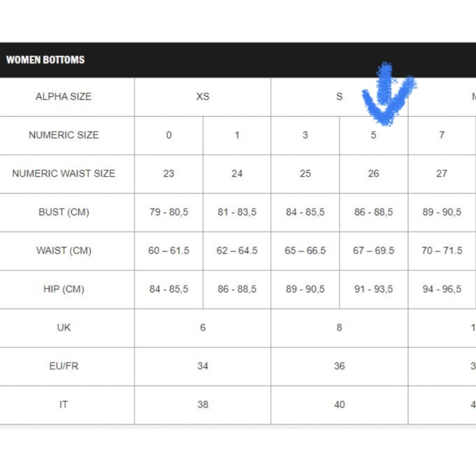Click hip measurement 91 - 93,5
Screen dimensions: 476x476
tap(374, 289)
